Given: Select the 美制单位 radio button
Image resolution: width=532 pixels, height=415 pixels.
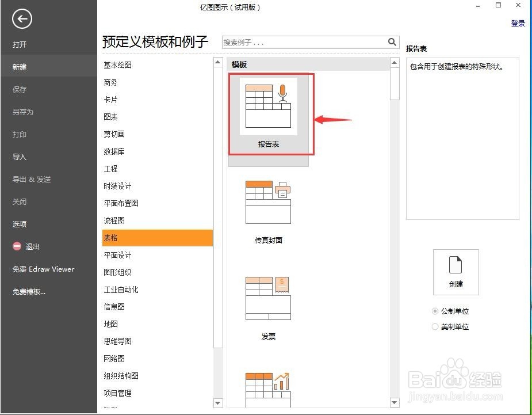Looking at the screenshot, I should pyautogui.click(x=435, y=326).
